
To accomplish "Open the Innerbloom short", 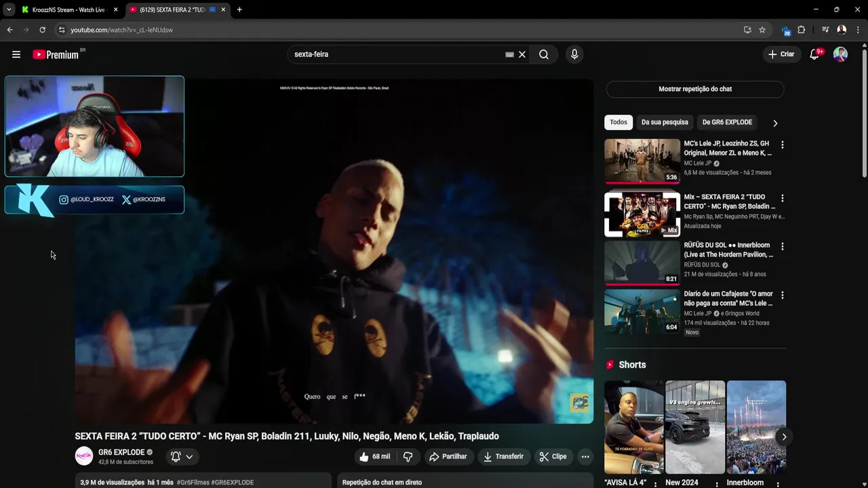I will [x=756, y=427].
